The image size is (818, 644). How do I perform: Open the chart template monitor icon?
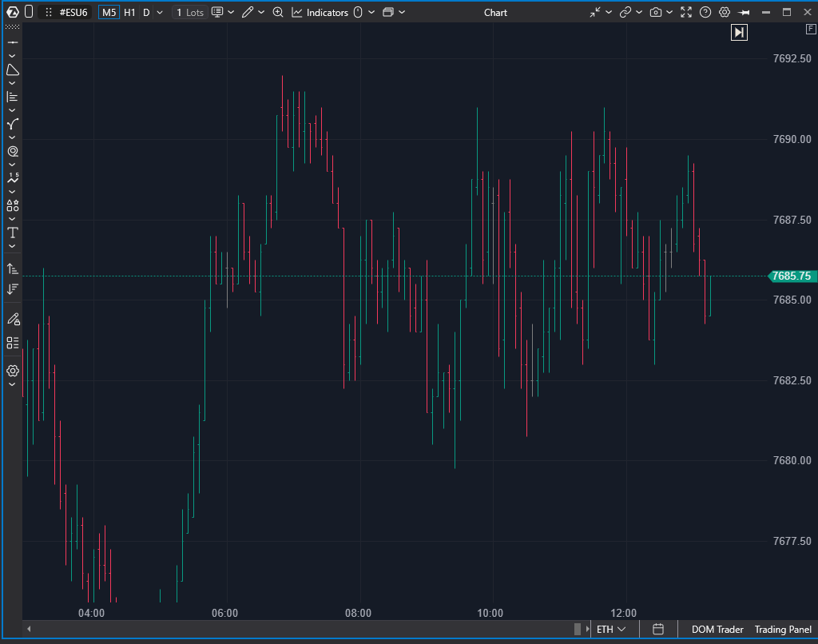coord(217,12)
